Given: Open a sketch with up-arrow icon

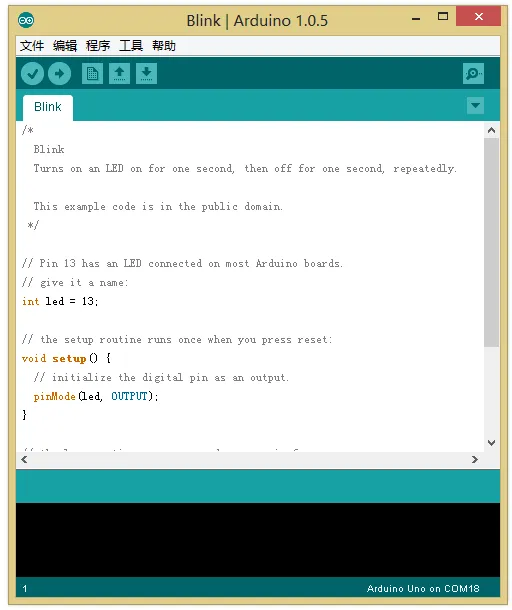Looking at the screenshot, I should pyautogui.click(x=119, y=74).
